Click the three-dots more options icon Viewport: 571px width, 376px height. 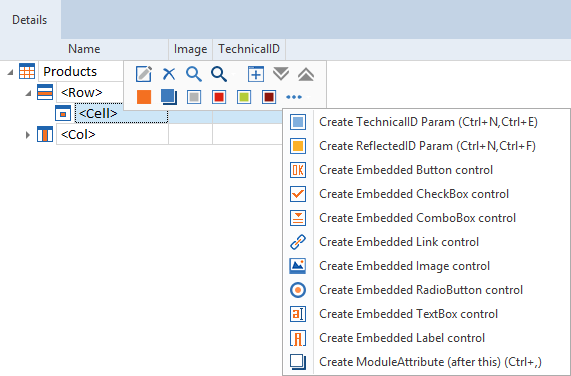[294, 97]
